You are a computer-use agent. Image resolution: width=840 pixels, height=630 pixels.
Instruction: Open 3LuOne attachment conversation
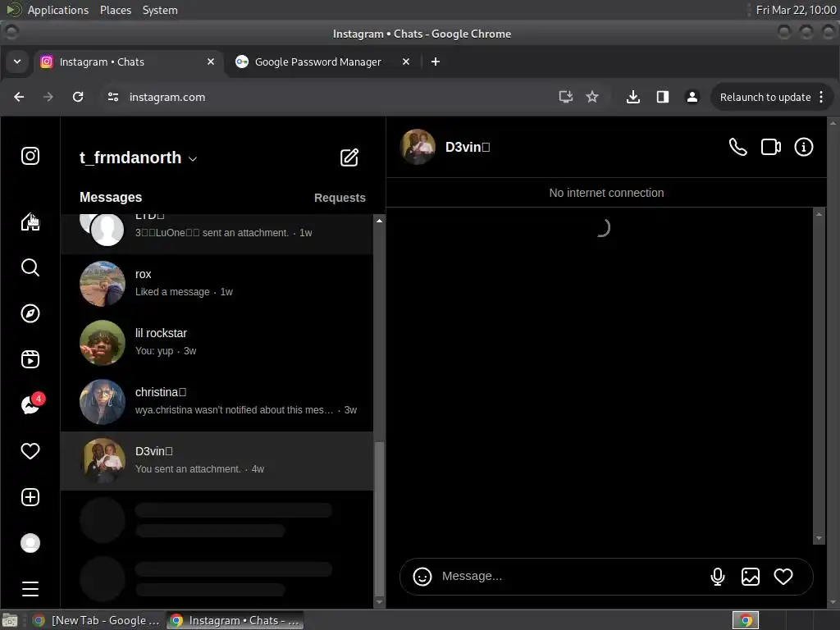[217, 234]
